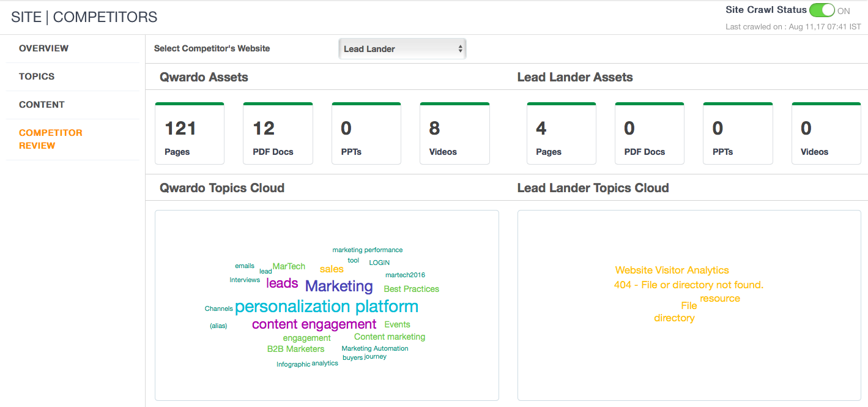868x407 pixels.
Task: Select the '(alias)' topic word
Action: coord(218,326)
